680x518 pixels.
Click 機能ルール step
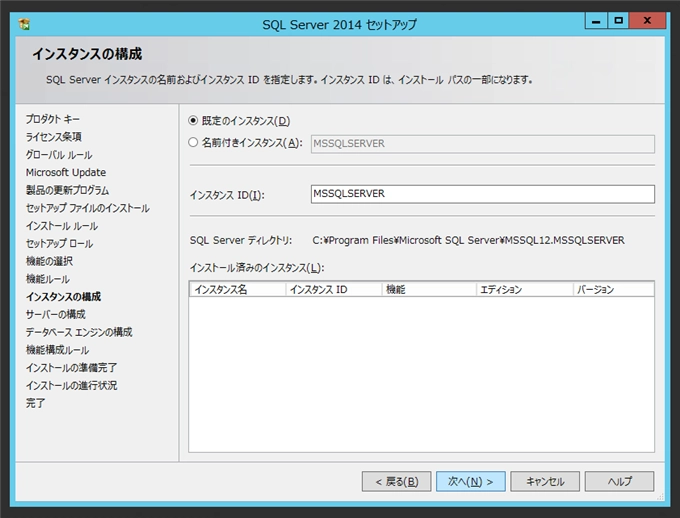[x=48, y=279]
